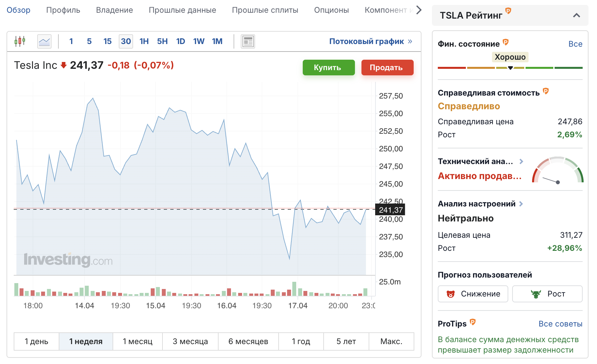Screen dimensions: 597x364
Task: Set chart interval to 5 minutes
Action: tap(89, 41)
